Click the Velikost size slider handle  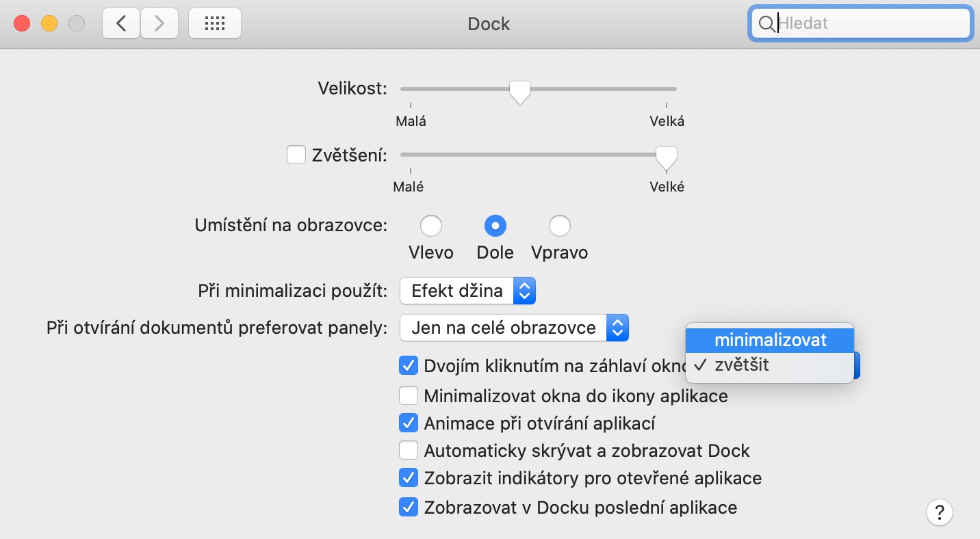(x=520, y=91)
